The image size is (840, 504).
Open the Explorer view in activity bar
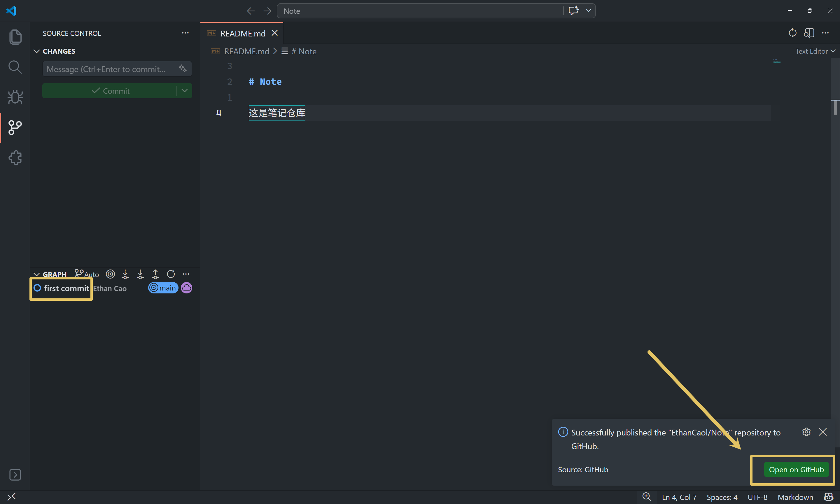[x=15, y=37]
